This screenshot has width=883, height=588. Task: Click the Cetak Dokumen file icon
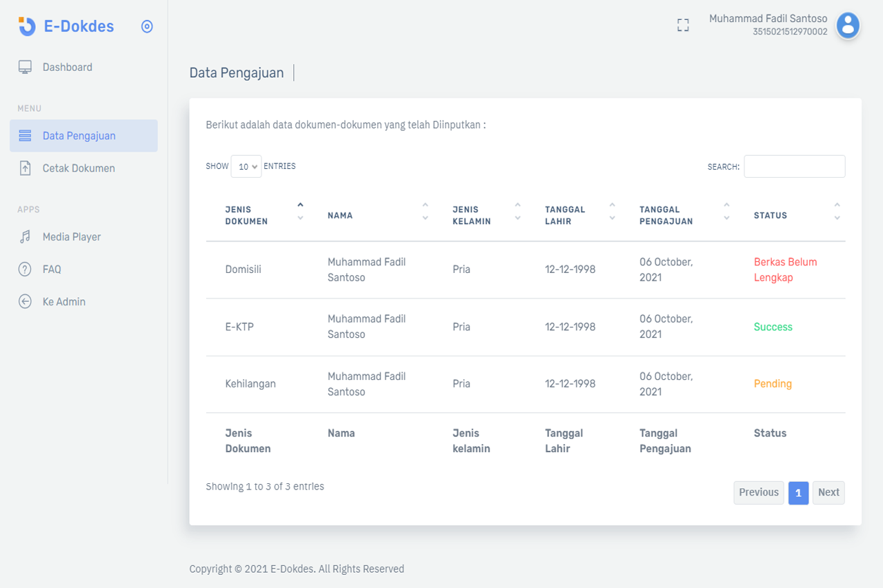pyautogui.click(x=26, y=168)
